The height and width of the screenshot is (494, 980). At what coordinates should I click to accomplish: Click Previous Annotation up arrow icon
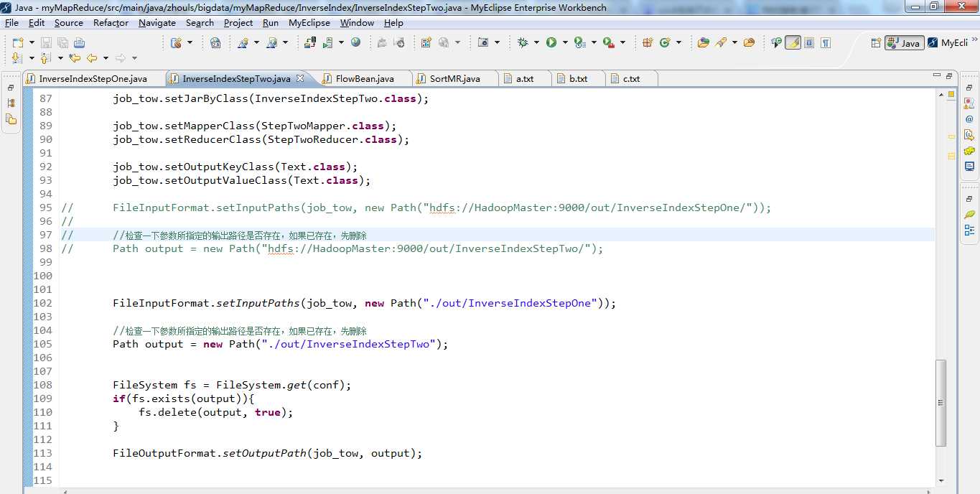click(45, 58)
